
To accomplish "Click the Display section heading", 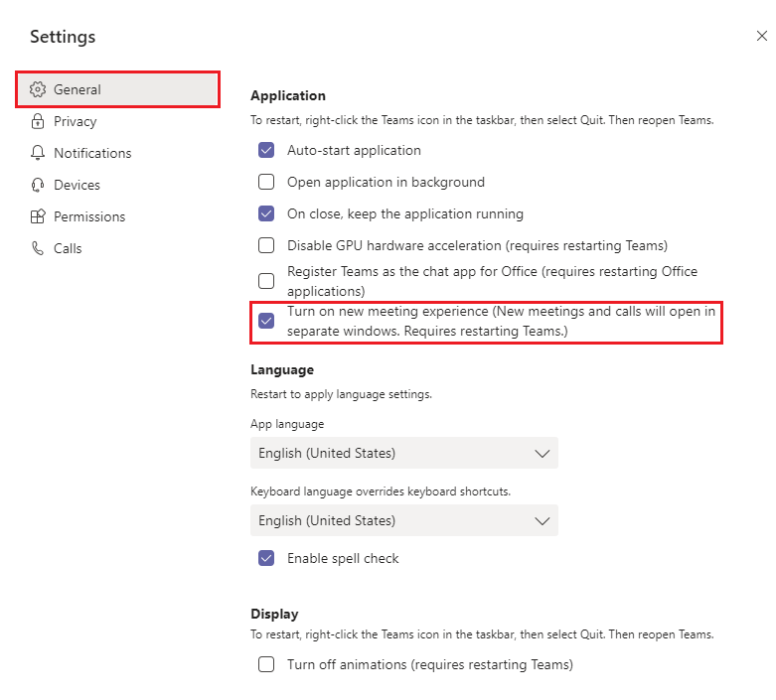I will (274, 614).
